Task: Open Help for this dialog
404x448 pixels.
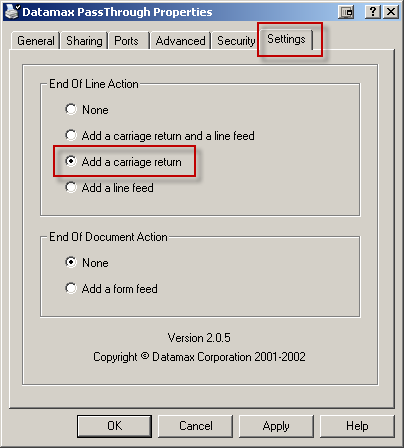Action: pos(357,426)
